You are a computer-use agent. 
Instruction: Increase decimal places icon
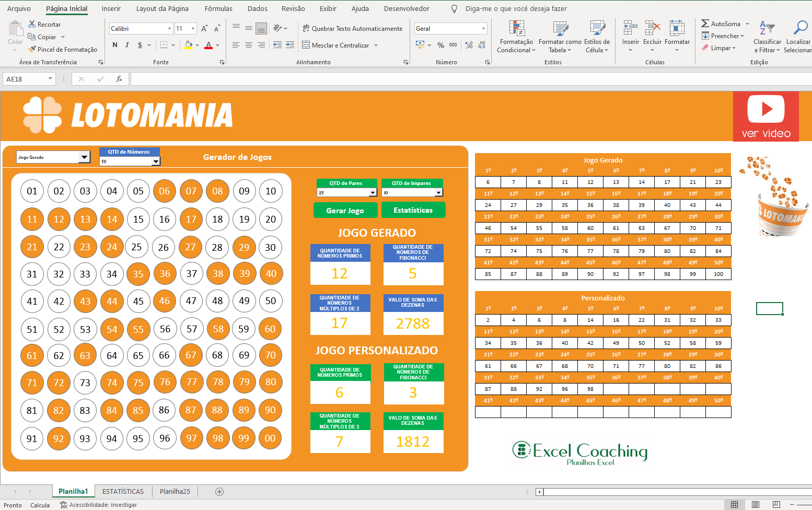pos(469,45)
